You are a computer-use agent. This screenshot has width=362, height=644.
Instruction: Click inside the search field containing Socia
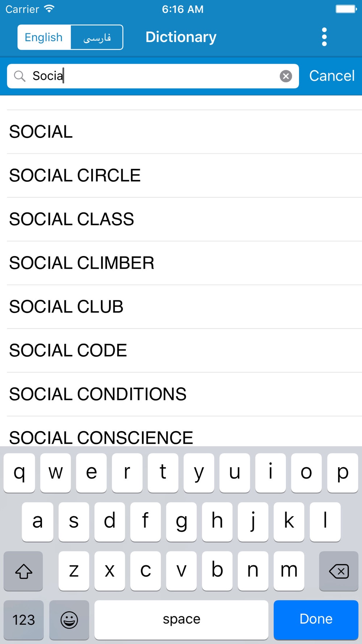pyautogui.click(x=153, y=76)
